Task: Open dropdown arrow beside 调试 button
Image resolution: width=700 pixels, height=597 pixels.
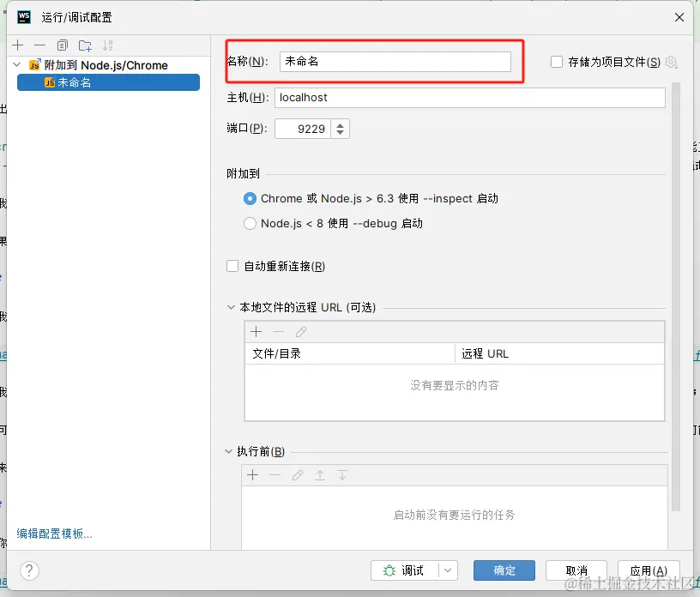Action: 448,570
